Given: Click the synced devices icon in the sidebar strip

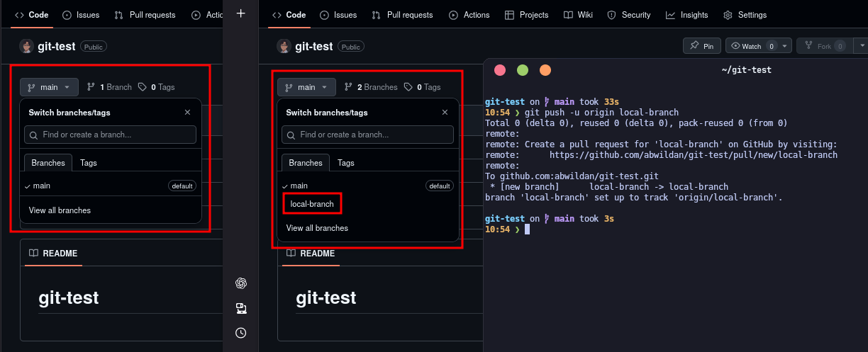Looking at the screenshot, I should pos(240,308).
